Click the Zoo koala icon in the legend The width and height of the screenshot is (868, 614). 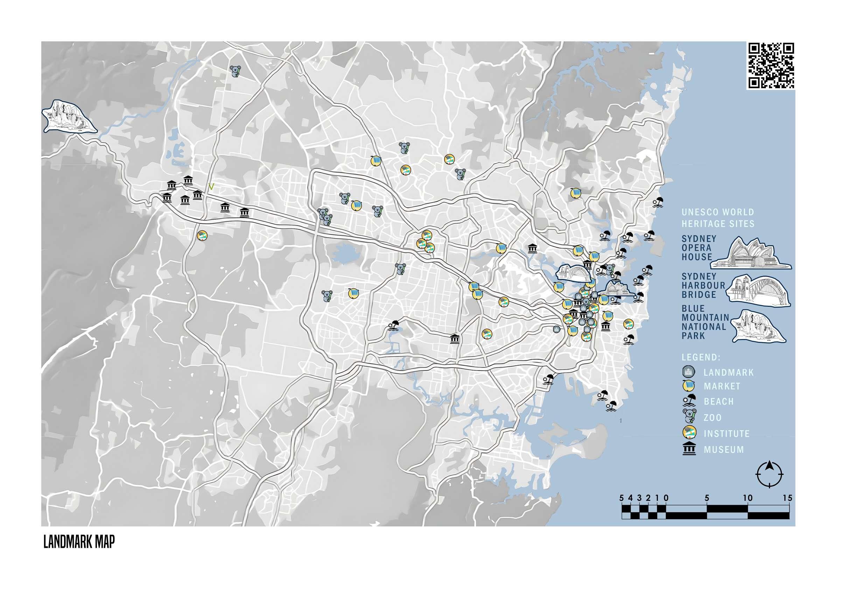click(689, 416)
